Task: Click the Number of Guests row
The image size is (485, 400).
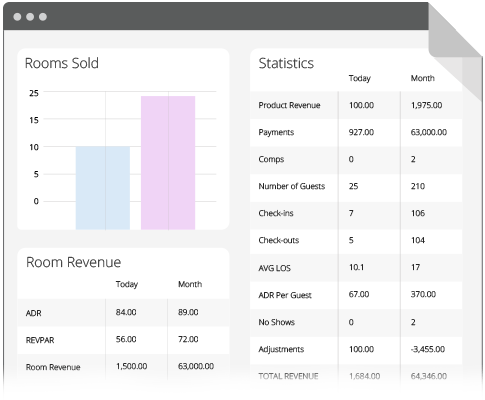Action: click(356, 186)
